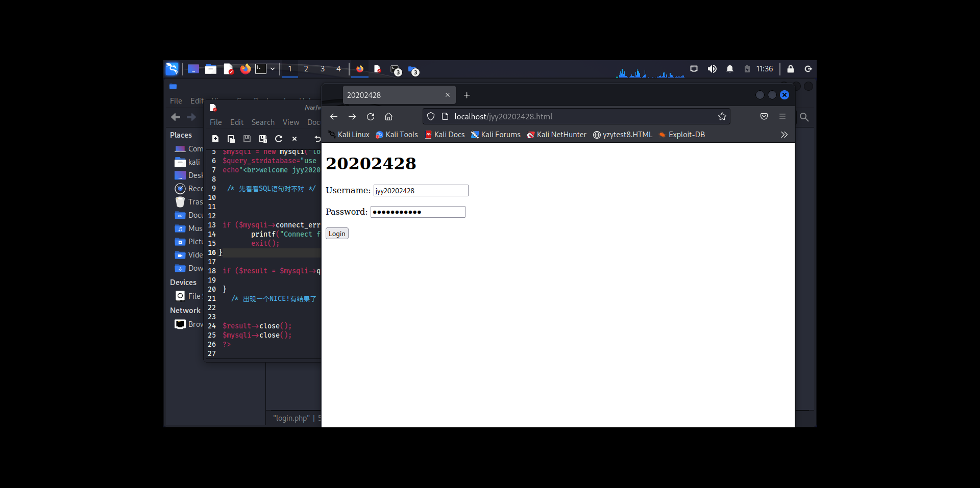Open the file manager File menu

(176, 101)
